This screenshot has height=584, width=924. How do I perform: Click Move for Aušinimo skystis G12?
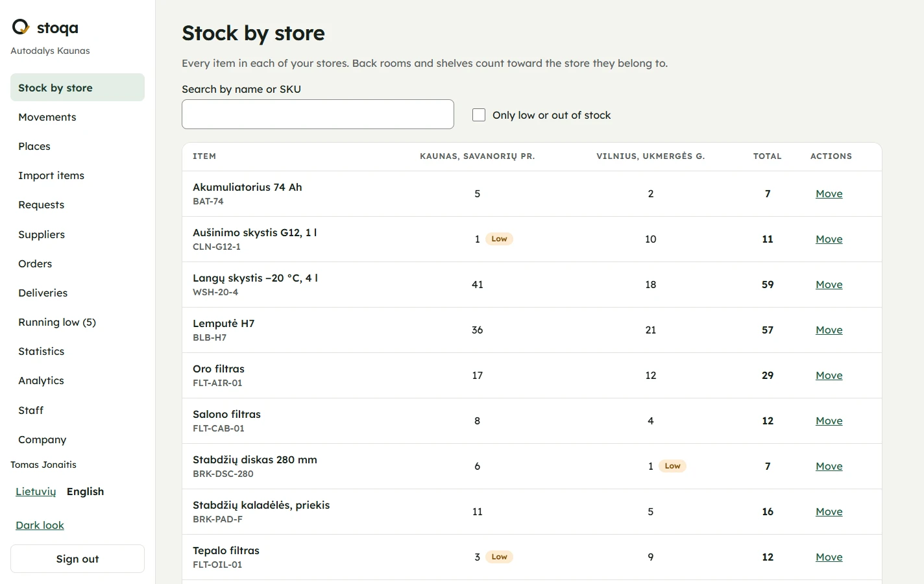[829, 239]
